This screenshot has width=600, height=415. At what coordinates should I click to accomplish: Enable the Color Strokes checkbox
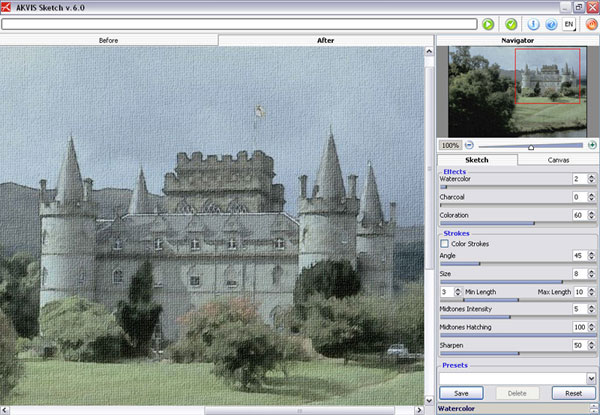[x=445, y=243]
